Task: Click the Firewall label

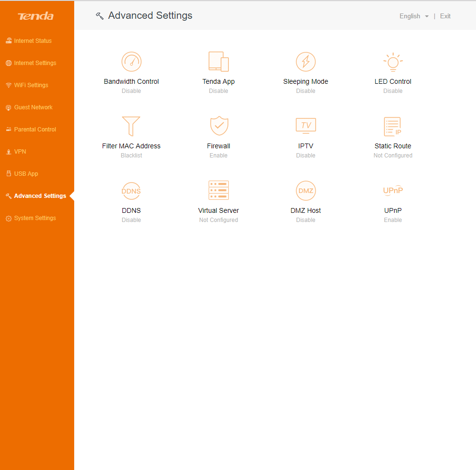Action: tap(219, 146)
